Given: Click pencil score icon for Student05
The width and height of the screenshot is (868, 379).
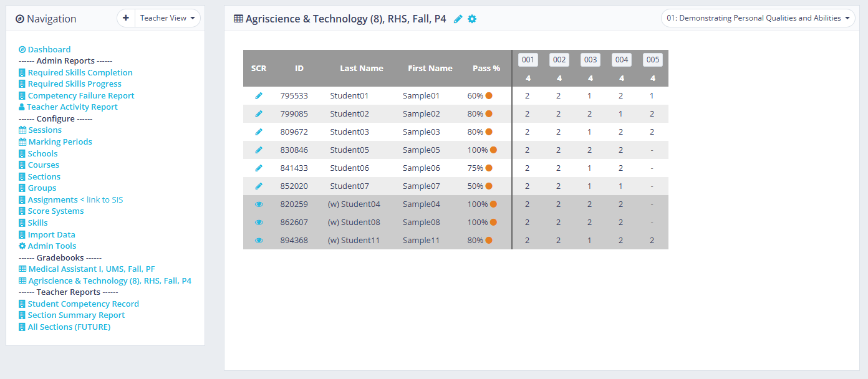Looking at the screenshot, I should coord(259,150).
